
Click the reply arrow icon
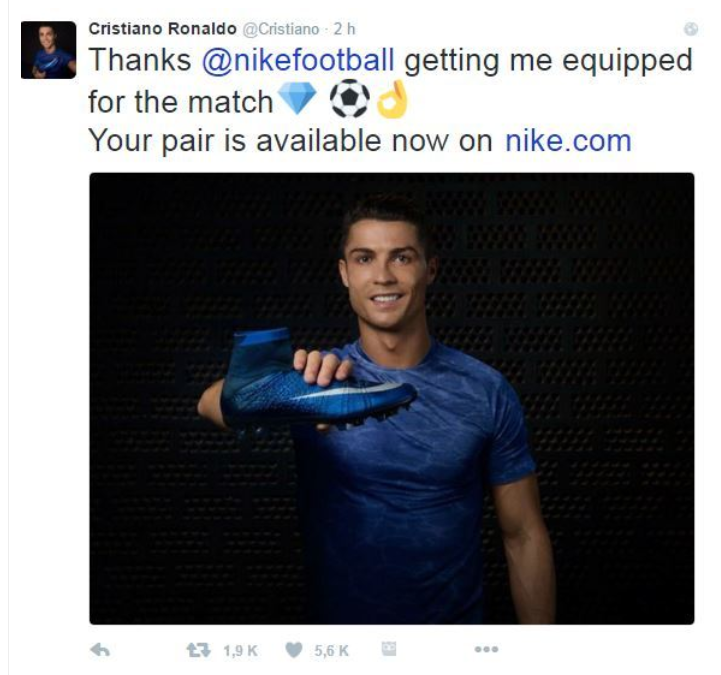click(x=99, y=650)
